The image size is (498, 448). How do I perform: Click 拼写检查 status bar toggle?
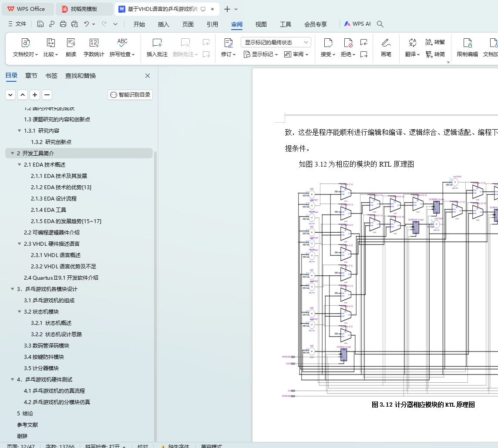(x=105, y=446)
